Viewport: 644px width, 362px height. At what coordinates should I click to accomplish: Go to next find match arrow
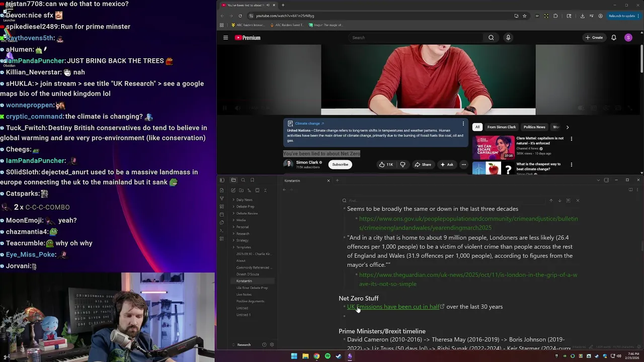[559, 201]
